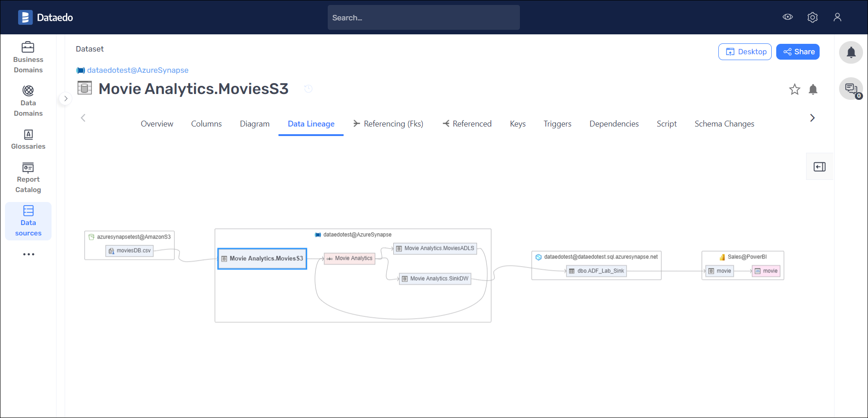
Task: Select the pink movie node in Sales@PowerBI
Action: [766, 271]
